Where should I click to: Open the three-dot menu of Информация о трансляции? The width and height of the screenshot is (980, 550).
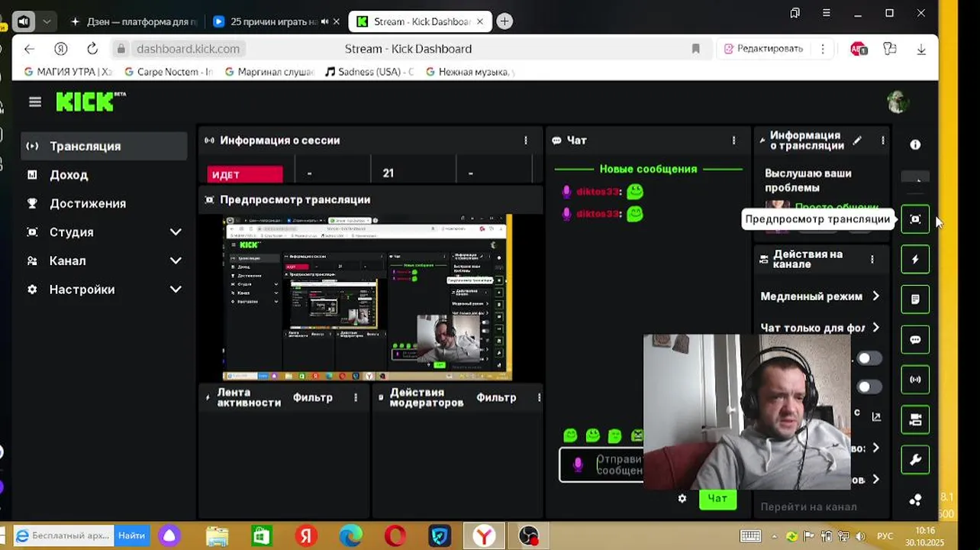[x=882, y=141]
